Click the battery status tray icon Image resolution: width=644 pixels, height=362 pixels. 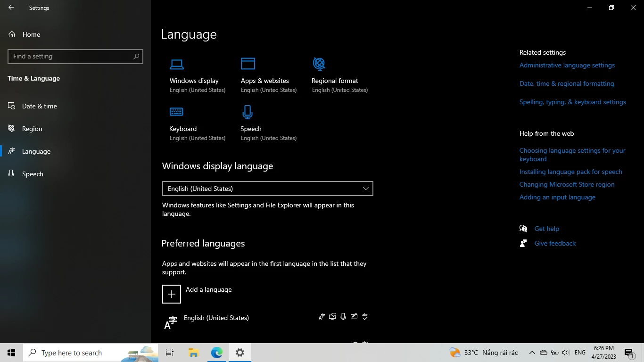click(x=555, y=353)
